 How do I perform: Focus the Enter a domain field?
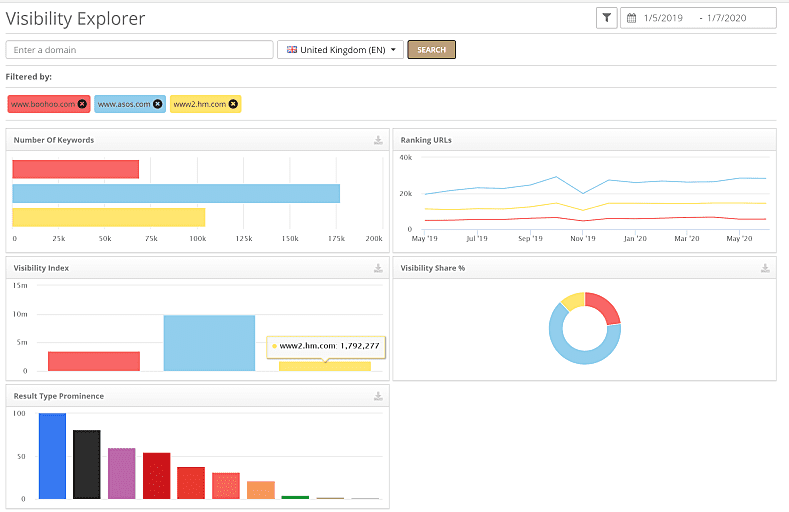coord(139,50)
